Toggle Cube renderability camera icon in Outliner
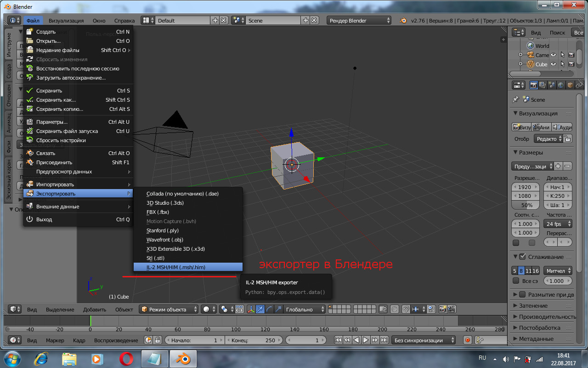The width and height of the screenshot is (588, 368). 571,64
